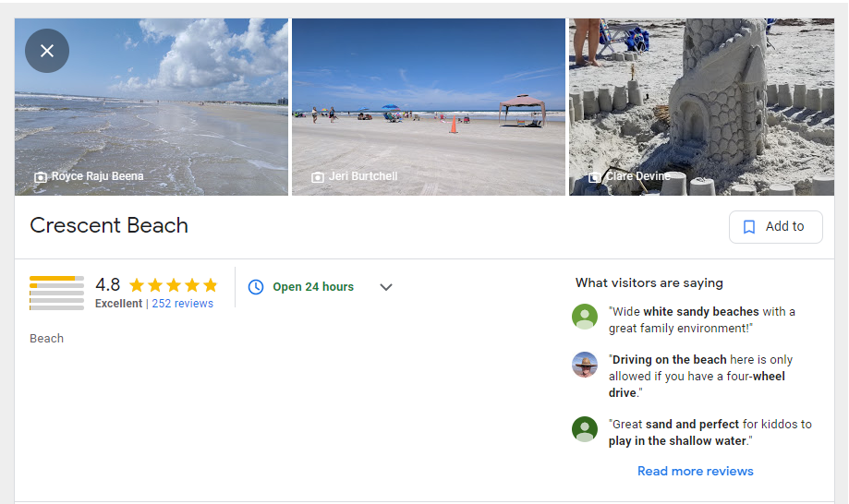The width and height of the screenshot is (849, 504).
Task: Click the camera icon beside Jeri Burtchell
Action: point(318,177)
